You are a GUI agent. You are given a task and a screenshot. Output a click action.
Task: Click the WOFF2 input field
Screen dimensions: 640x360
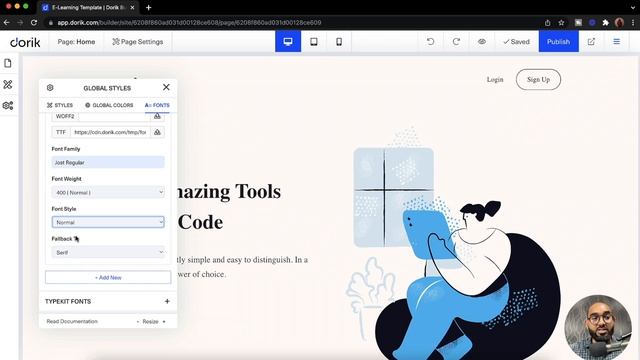pos(114,116)
